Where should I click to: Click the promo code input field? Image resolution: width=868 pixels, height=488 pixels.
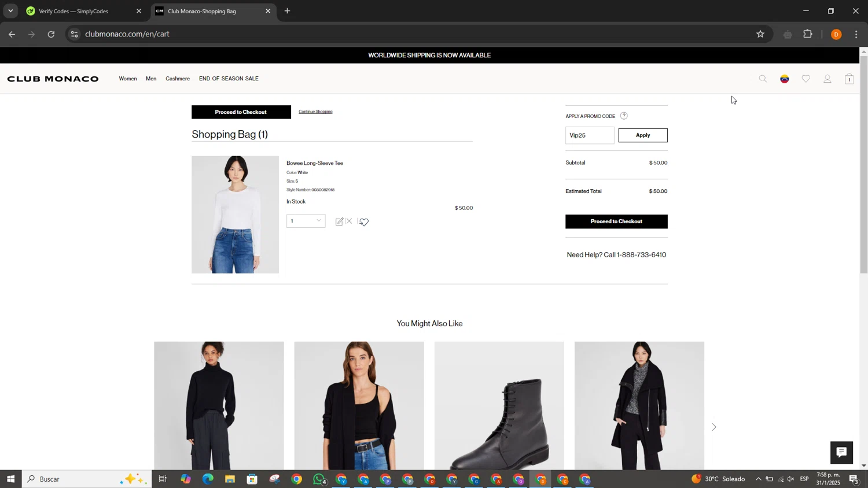click(590, 135)
